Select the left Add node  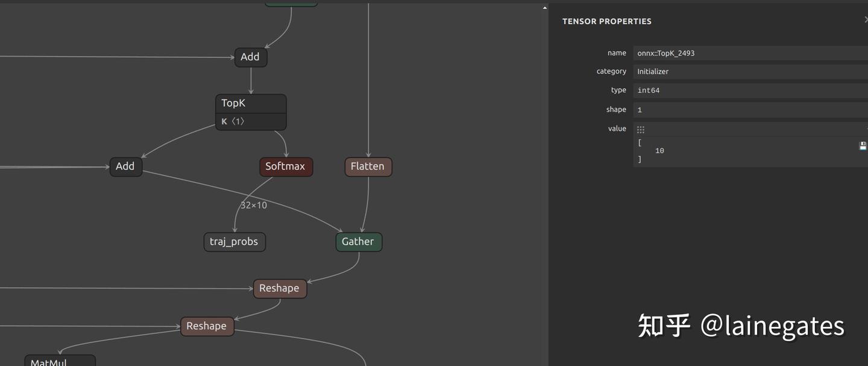(x=125, y=166)
